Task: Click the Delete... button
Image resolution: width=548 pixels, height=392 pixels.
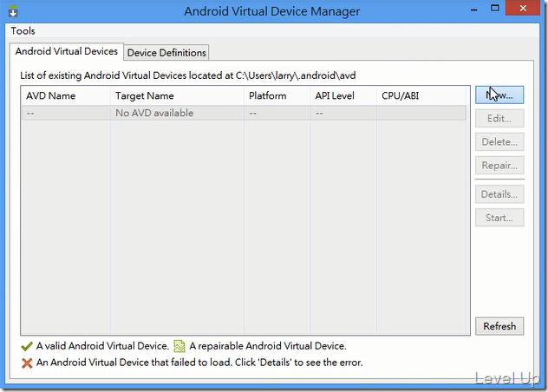Action: click(x=499, y=141)
